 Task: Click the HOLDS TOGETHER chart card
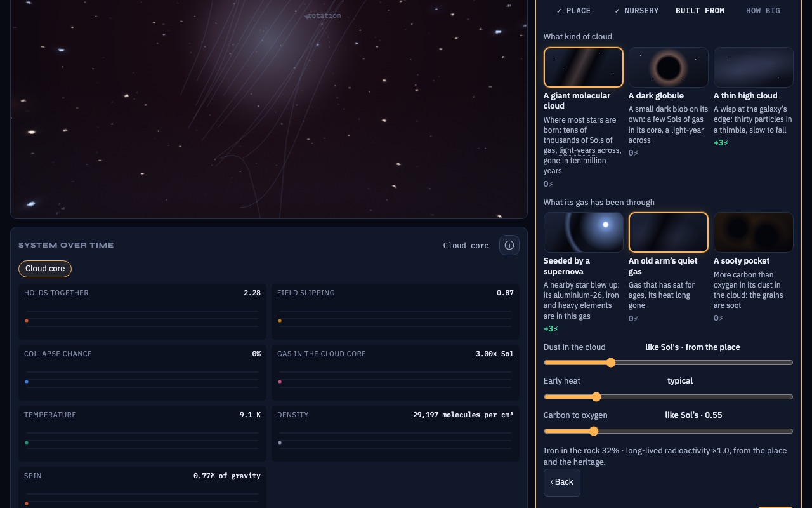pyautogui.click(x=142, y=311)
